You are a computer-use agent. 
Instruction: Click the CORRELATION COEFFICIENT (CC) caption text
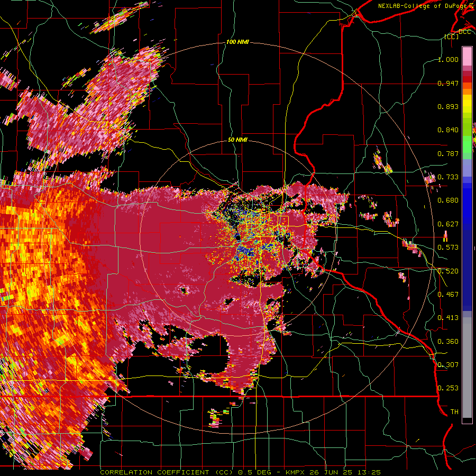(167, 472)
